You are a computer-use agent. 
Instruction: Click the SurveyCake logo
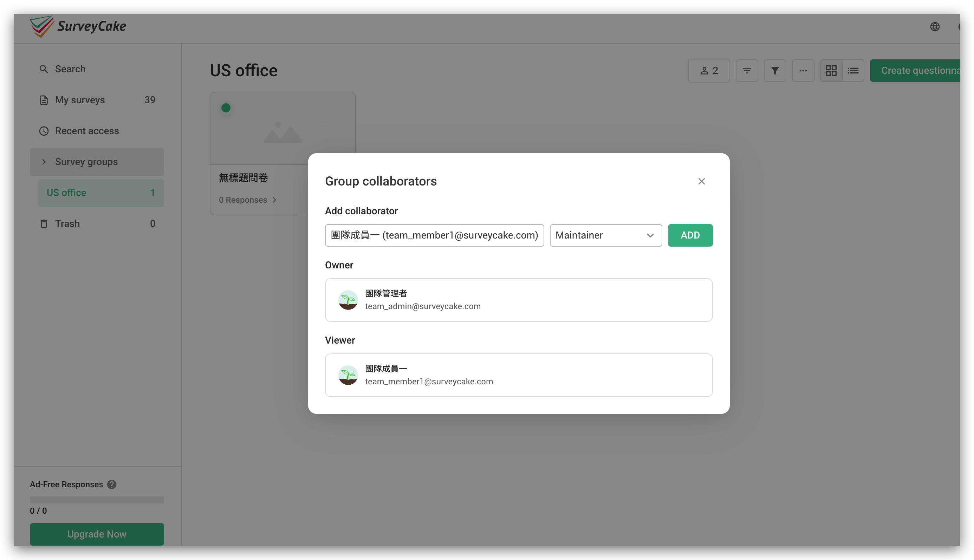(x=78, y=27)
